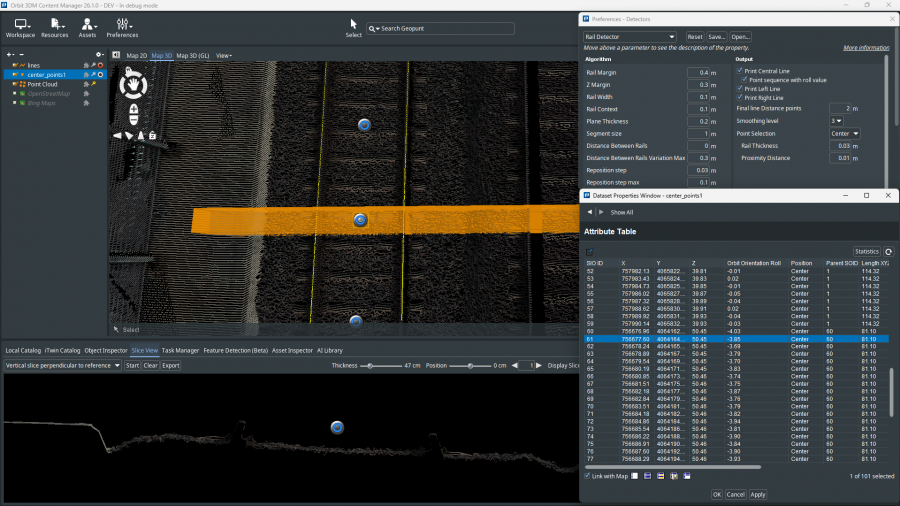Click the first selection icon after Link with Map
The height and width of the screenshot is (506, 900).
[x=635, y=476]
